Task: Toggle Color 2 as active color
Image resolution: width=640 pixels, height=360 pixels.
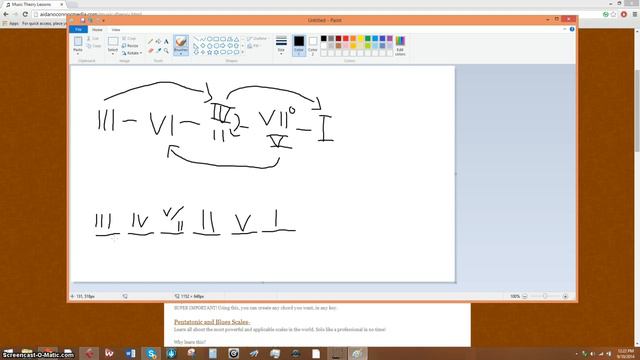Action: tap(313, 45)
